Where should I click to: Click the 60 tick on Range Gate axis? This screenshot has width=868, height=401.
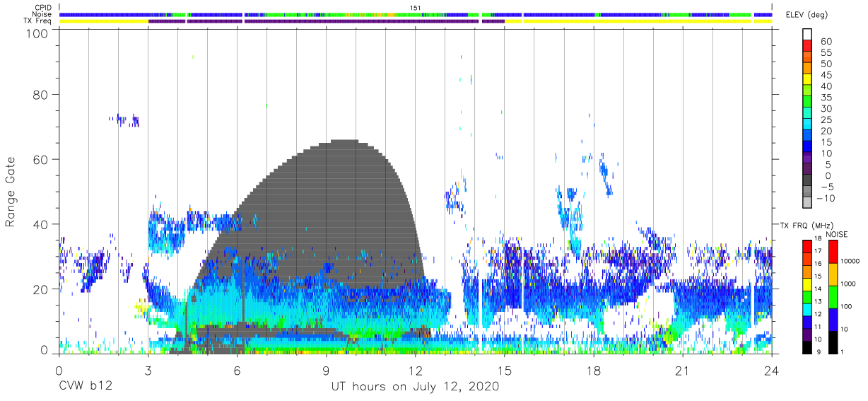coord(41,159)
